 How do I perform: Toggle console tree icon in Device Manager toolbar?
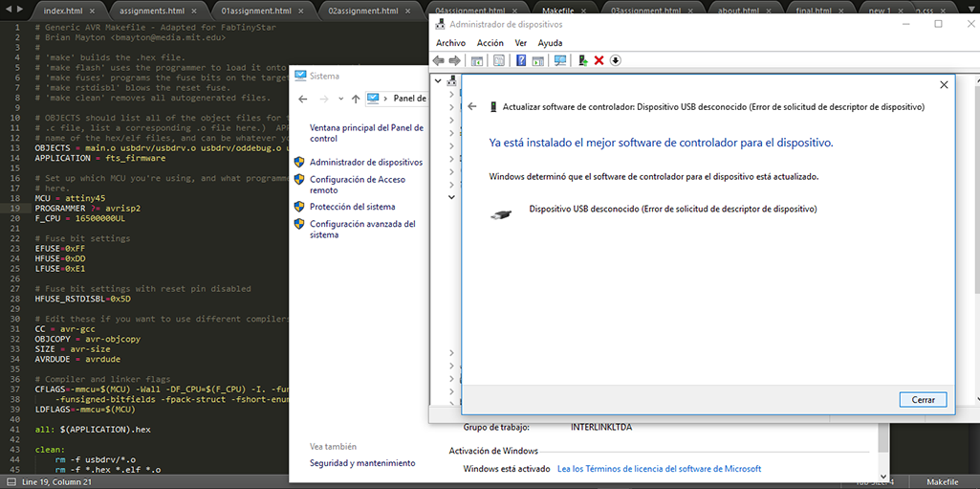[x=477, y=60]
